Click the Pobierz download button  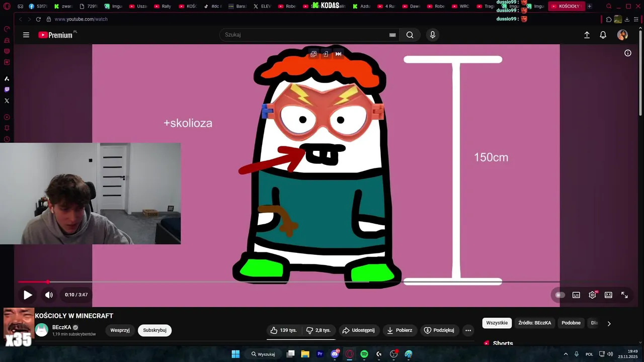[x=399, y=330]
